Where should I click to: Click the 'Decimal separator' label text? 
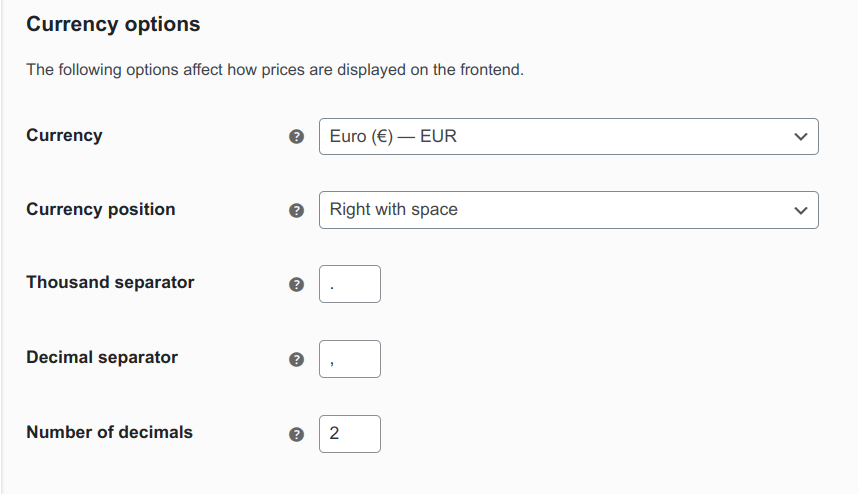coord(102,357)
